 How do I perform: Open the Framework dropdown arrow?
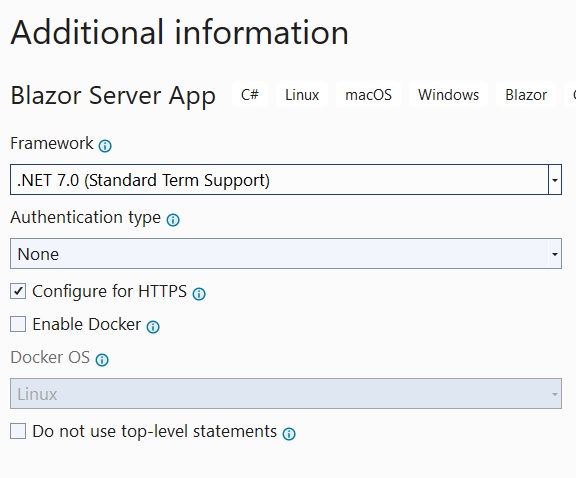tap(555, 180)
